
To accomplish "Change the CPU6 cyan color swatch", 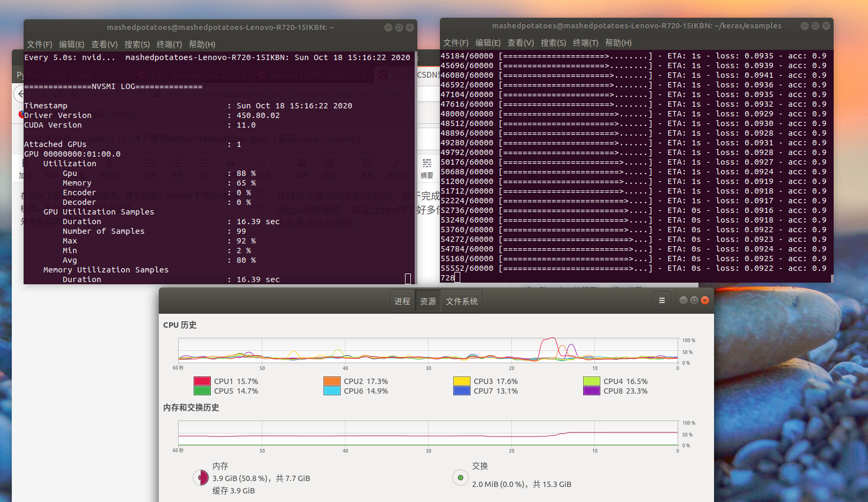I will click(x=332, y=391).
